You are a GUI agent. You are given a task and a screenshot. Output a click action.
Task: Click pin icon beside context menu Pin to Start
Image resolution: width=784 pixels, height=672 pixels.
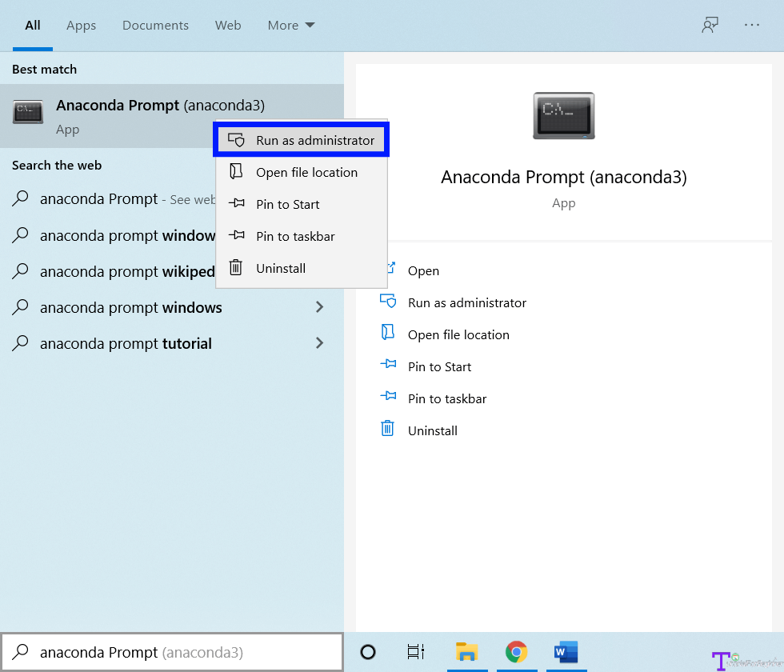(x=237, y=203)
